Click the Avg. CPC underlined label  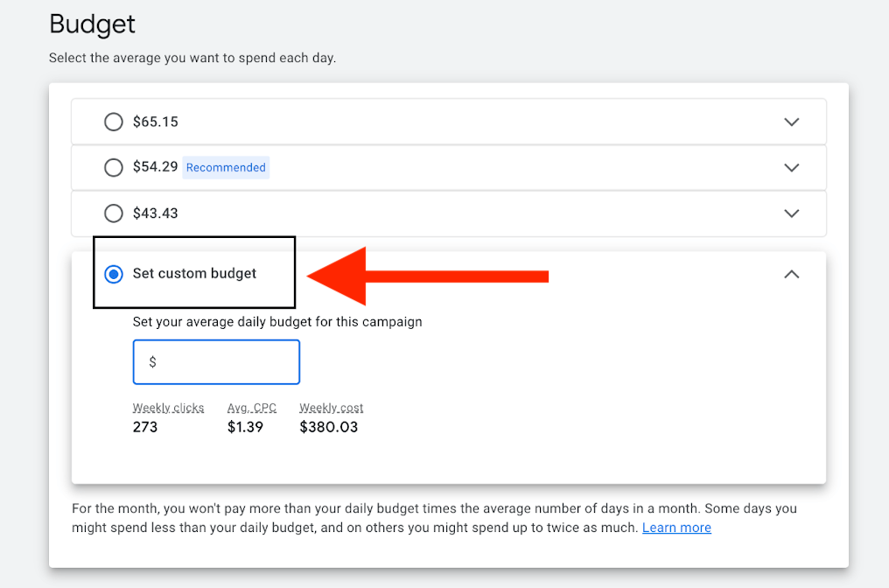(252, 408)
